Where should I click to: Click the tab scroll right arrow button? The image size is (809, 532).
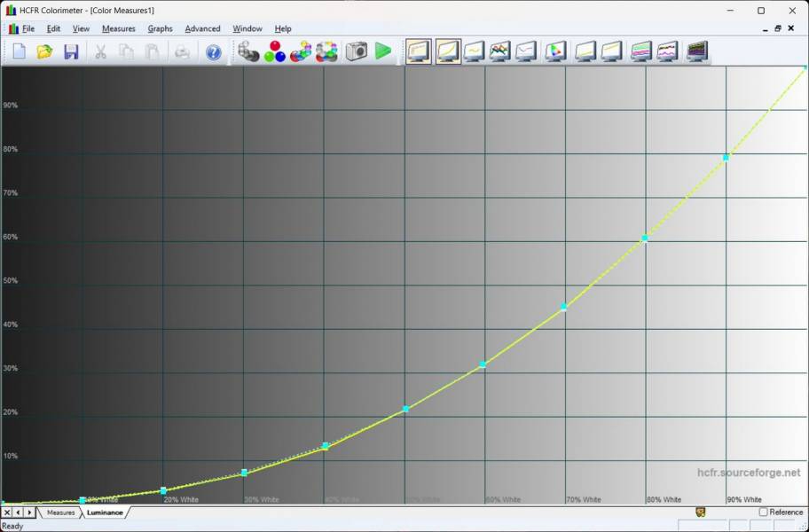coord(30,512)
